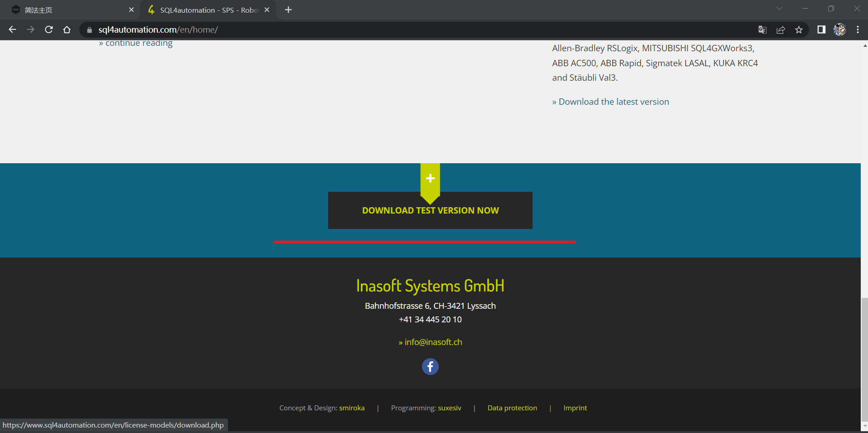Screen dimensions: 868x433
Task: Close the SQL4automation tab
Action: coord(267,10)
